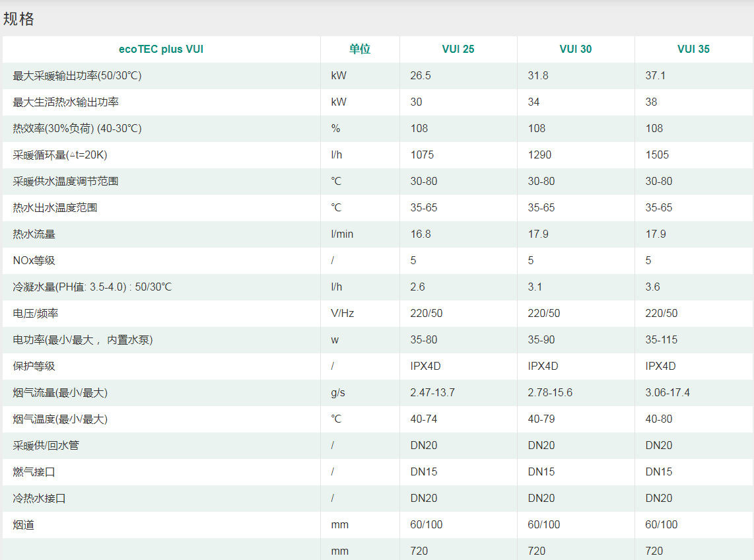
Task: Select the VUI 30 column header
Action: click(576, 49)
